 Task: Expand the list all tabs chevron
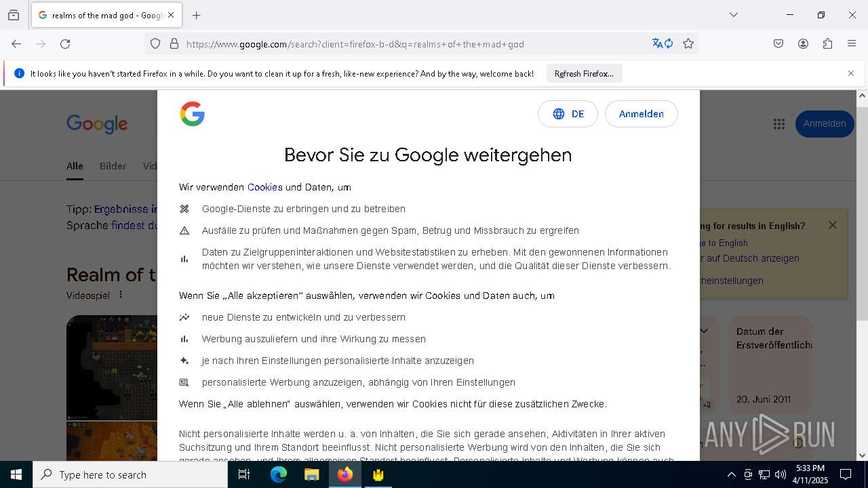[734, 15]
